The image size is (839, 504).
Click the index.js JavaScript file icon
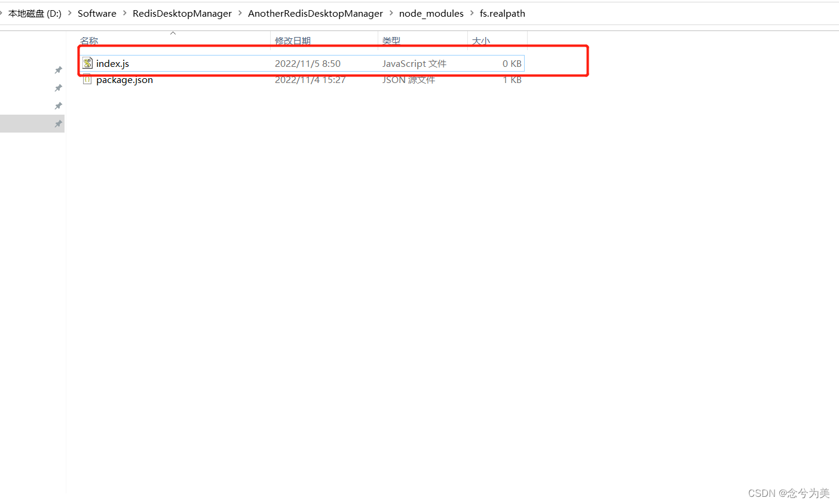[88, 63]
